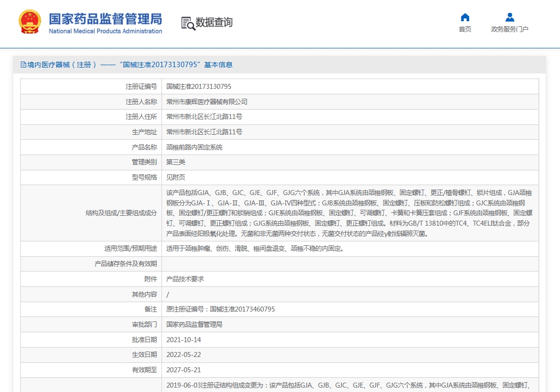Click the 批准日期 label
Screen dimensions: 560x392
point(144,340)
